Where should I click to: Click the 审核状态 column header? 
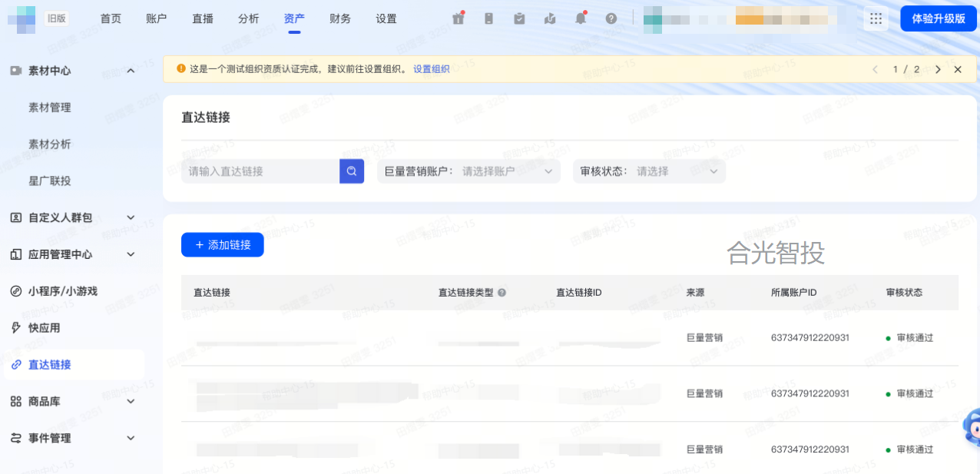point(904,293)
